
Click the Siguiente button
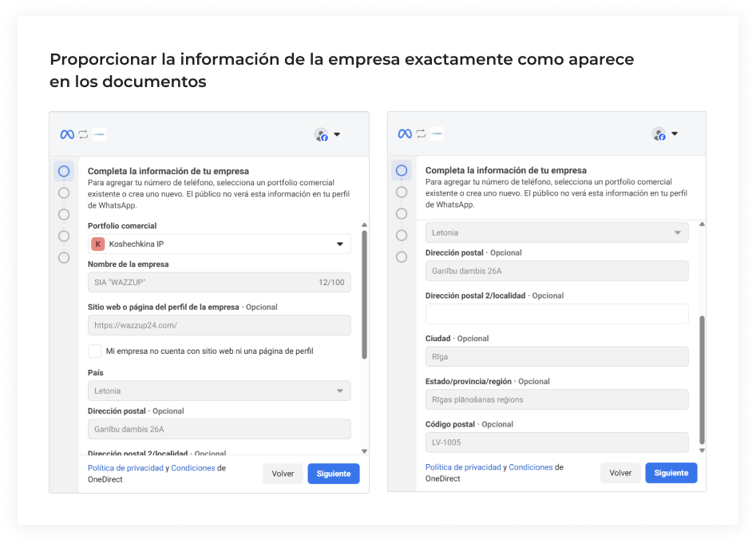(333, 473)
